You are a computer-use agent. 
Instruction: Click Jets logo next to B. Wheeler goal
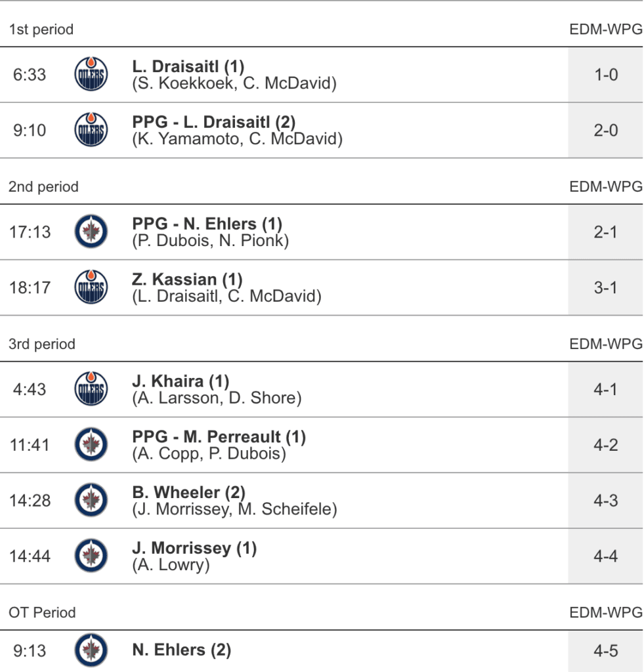91,501
